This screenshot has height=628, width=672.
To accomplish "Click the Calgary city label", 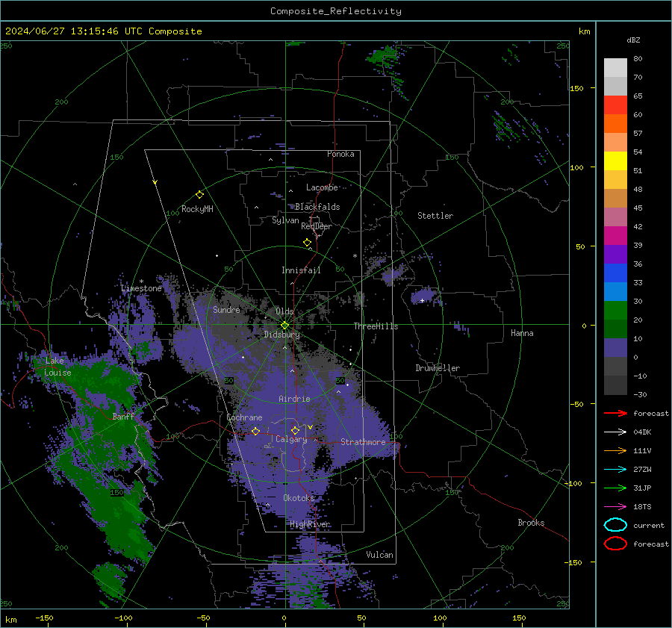I will [x=291, y=439].
